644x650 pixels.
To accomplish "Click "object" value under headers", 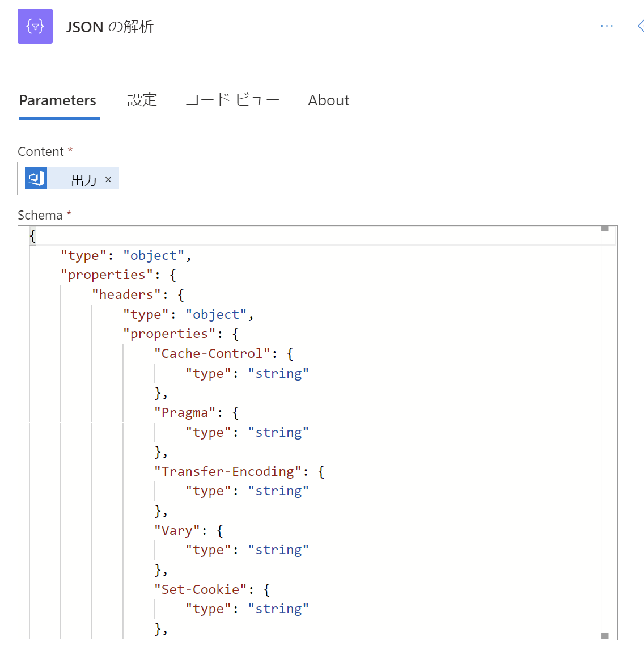I will click(x=217, y=315).
